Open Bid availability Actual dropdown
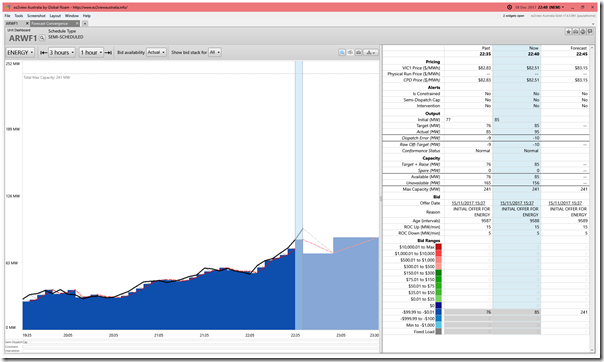Image resolution: width=604 pixels, height=362 pixels. (156, 52)
